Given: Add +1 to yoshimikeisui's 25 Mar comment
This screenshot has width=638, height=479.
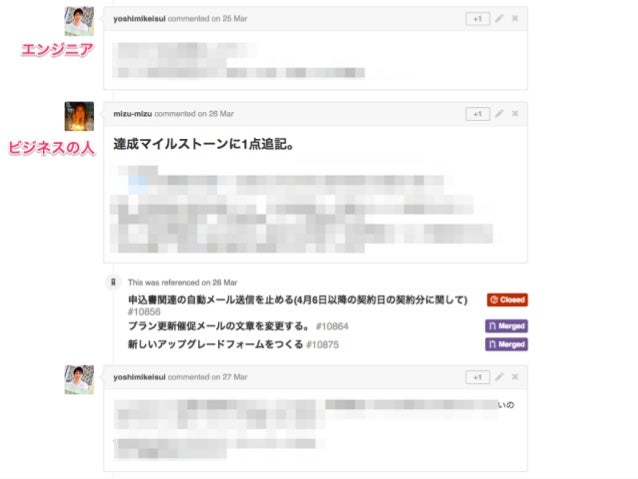Looking at the screenshot, I should click(x=477, y=19).
